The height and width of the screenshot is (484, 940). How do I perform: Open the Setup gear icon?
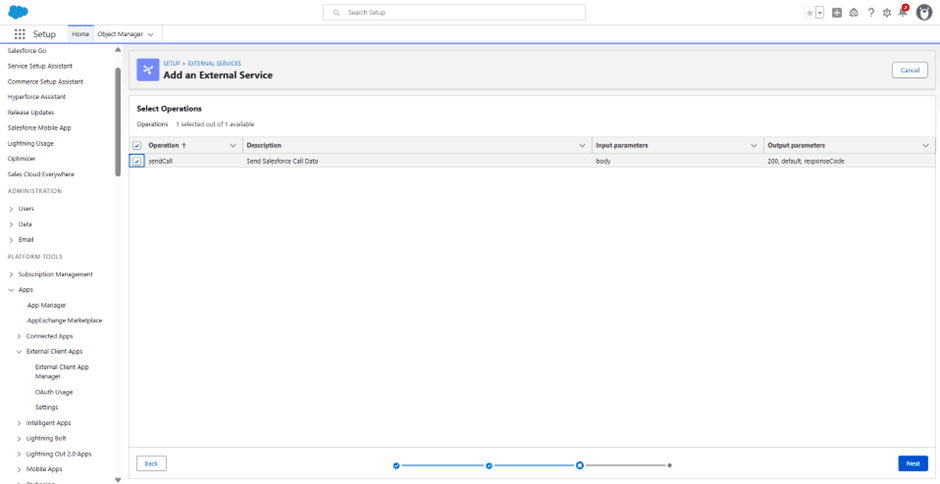887,13
